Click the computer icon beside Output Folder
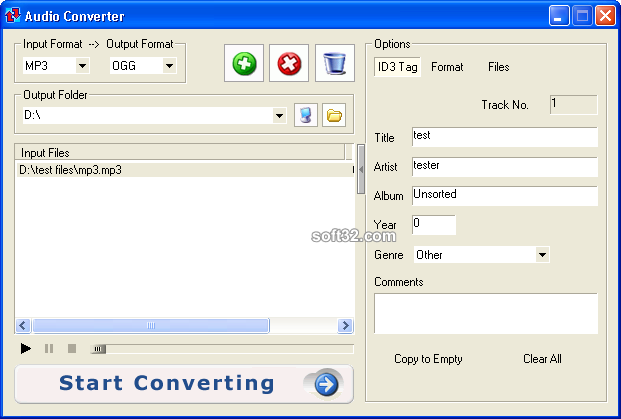Screen dimensions: 621x419 pyautogui.click(x=306, y=115)
